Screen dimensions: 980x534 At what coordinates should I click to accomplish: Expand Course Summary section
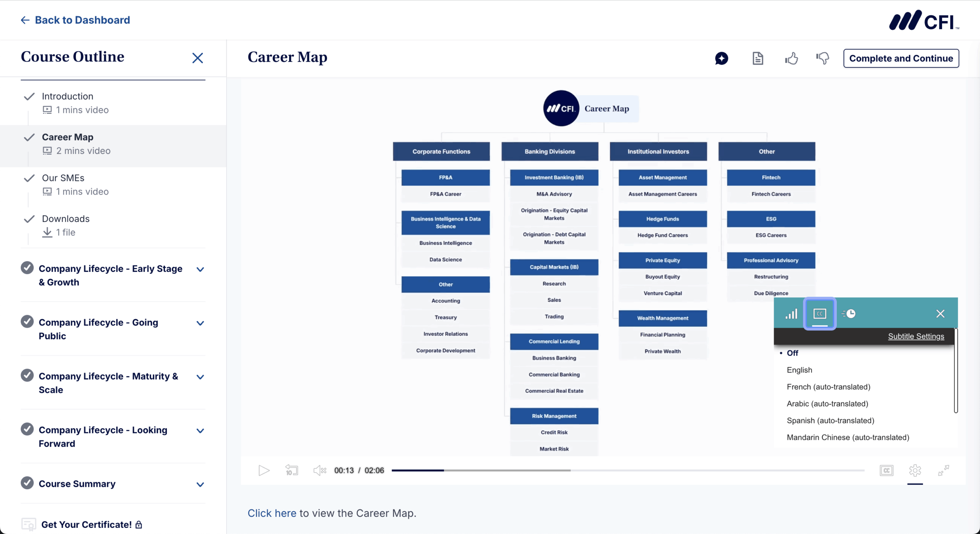tap(200, 484)
